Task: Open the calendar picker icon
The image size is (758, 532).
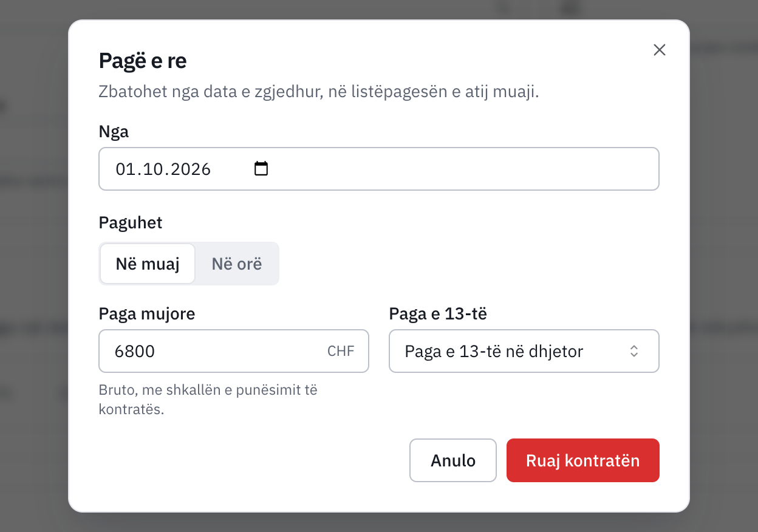Action: point(261,168)
